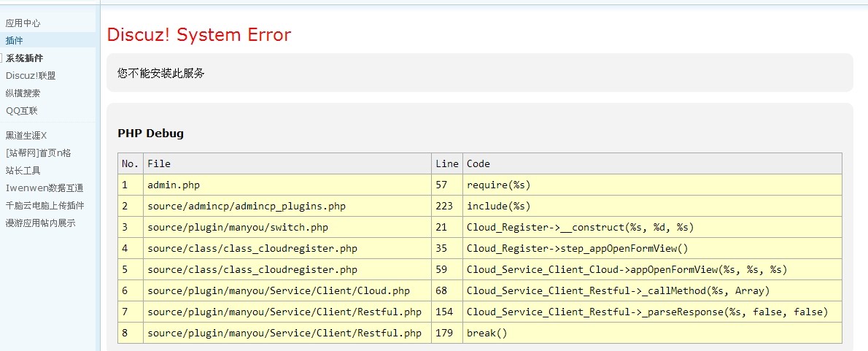Select the _callMethod(%s, Array) code cell
Image resolution: width=868 pixels, height=351 pixels.
pos(653,290)
